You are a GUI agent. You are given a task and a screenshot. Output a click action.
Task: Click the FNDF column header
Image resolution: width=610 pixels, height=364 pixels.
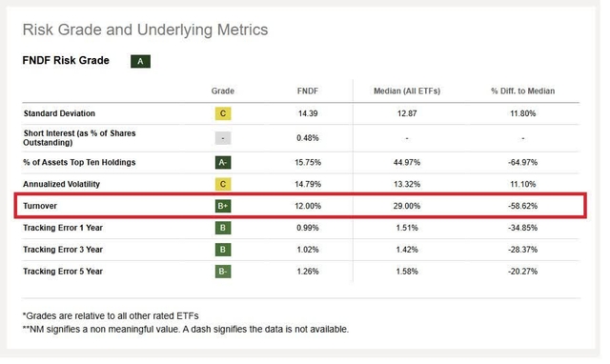(308, 91)
